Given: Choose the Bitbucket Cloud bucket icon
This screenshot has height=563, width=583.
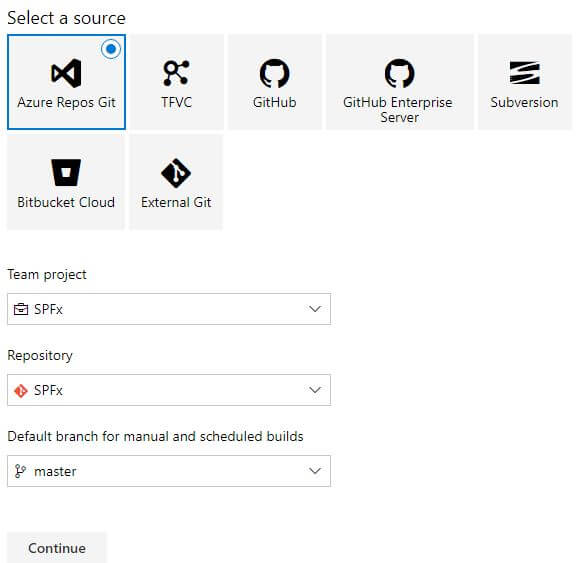Looking at the screenshot, I should pos(66,173).
